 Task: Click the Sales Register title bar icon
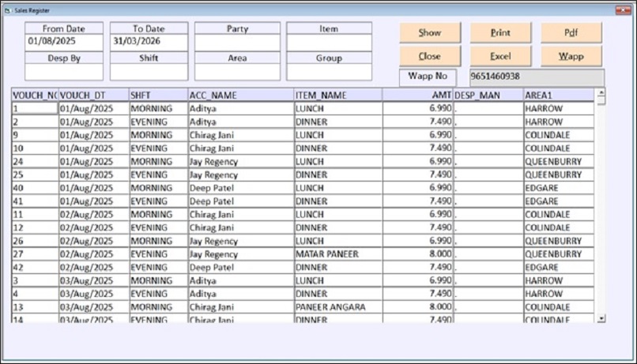point(7,10)
